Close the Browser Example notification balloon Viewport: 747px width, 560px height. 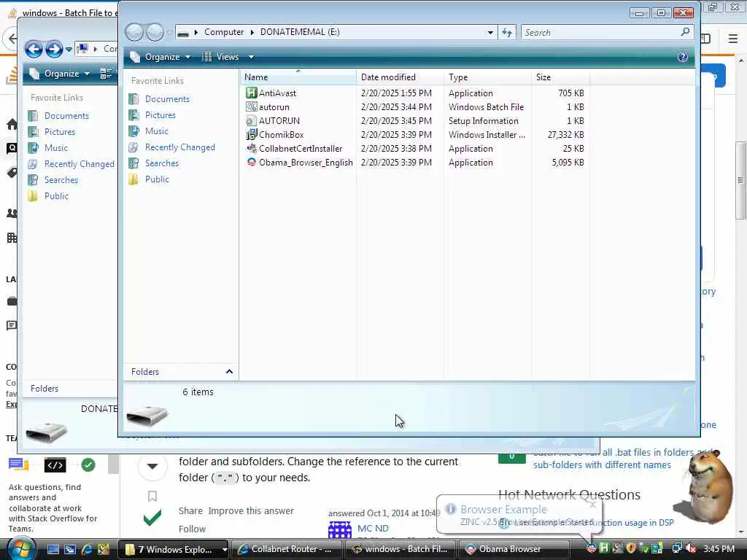(x=592, y=505)
